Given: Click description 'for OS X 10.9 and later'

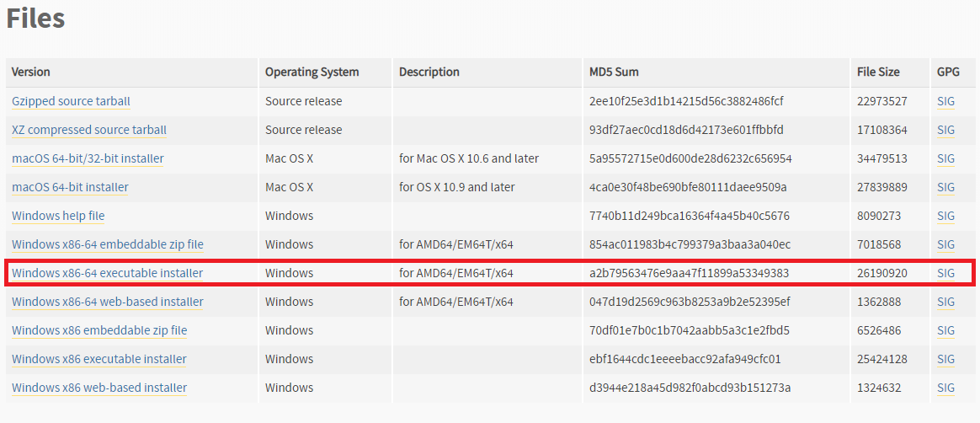Looking at the screenshot, I should pos(457,187).
